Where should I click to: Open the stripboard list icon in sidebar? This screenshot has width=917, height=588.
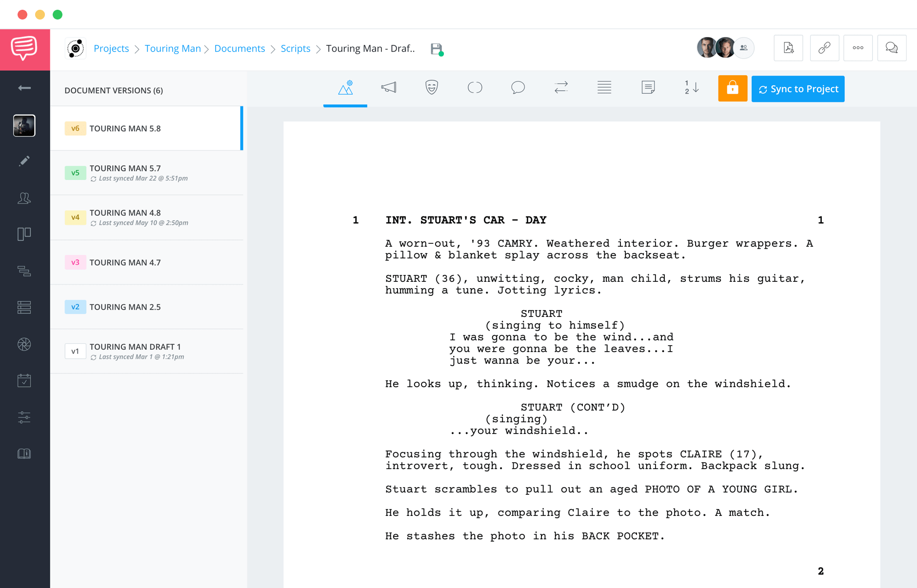(24, 307)
